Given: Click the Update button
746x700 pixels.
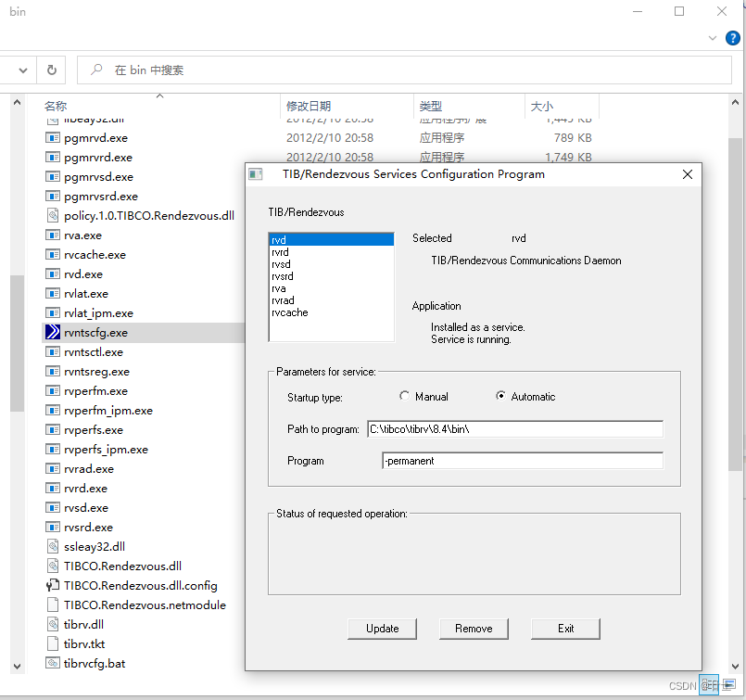Looking at the screenshot, I should point(382,629).
